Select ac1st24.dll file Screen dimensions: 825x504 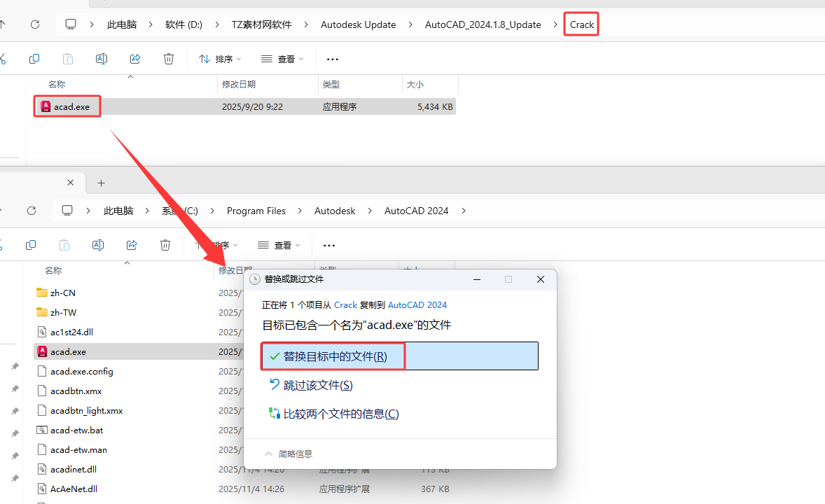point(65,332)
